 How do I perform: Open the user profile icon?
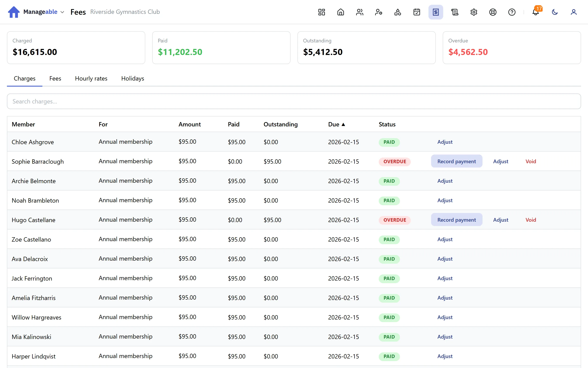coord(574,12)
